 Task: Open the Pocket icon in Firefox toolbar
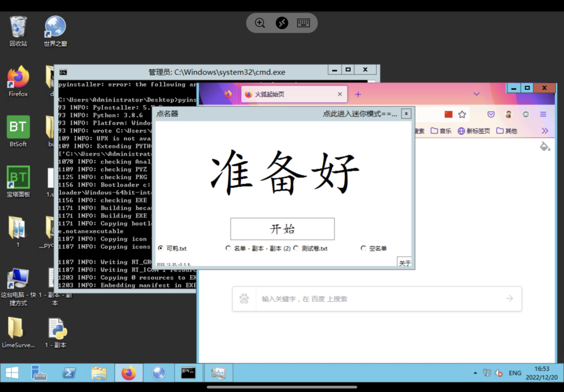point(491,115)
